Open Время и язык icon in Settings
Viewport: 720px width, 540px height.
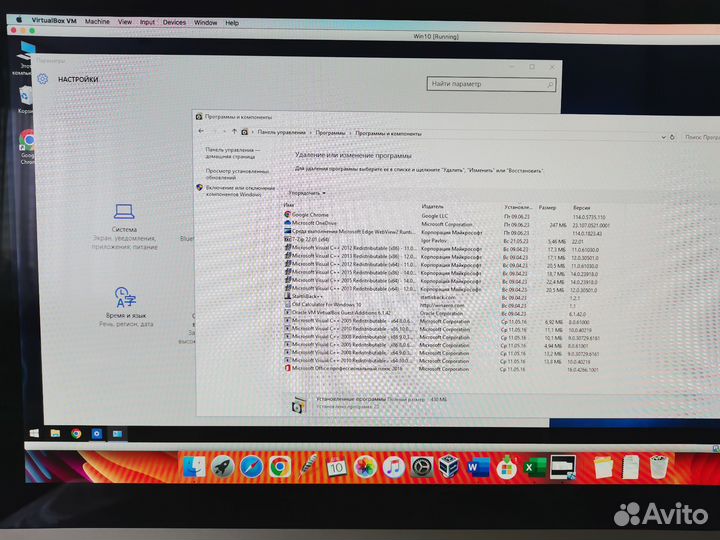click(x=125, y=297)
